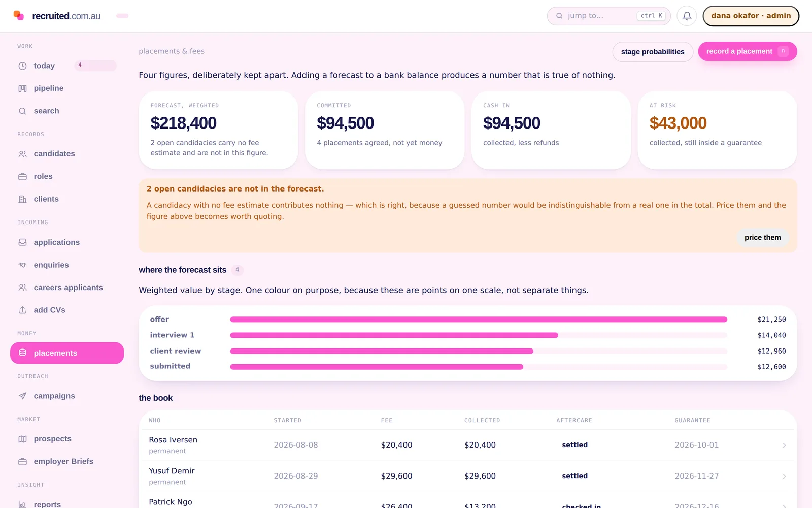Click the add CVs upload icon
This screenshot has width=812, height=508.
(x=22, y=310)
